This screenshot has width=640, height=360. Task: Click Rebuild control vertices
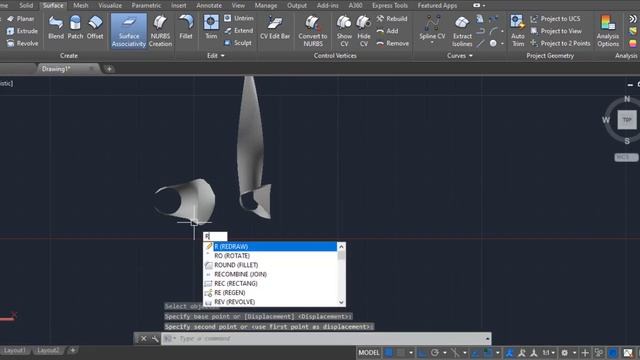tap(392, 19)
